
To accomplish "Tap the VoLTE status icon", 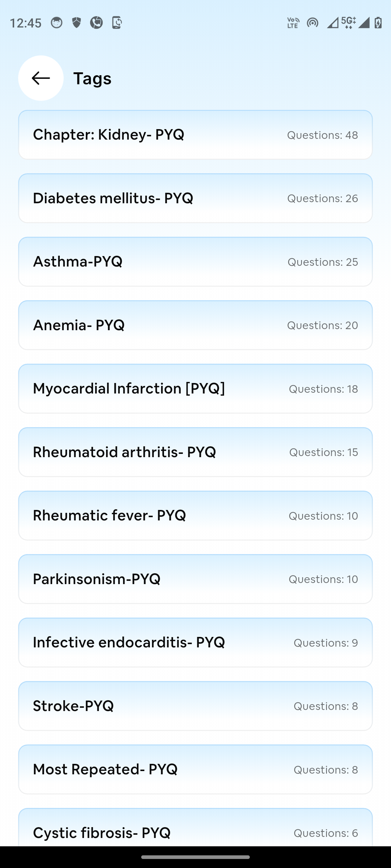I will (293, 23).
